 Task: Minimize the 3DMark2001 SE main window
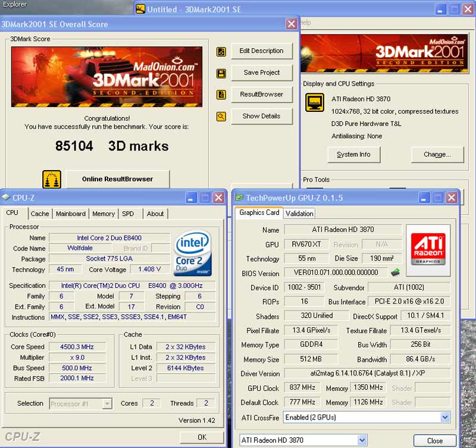[440, 9]
